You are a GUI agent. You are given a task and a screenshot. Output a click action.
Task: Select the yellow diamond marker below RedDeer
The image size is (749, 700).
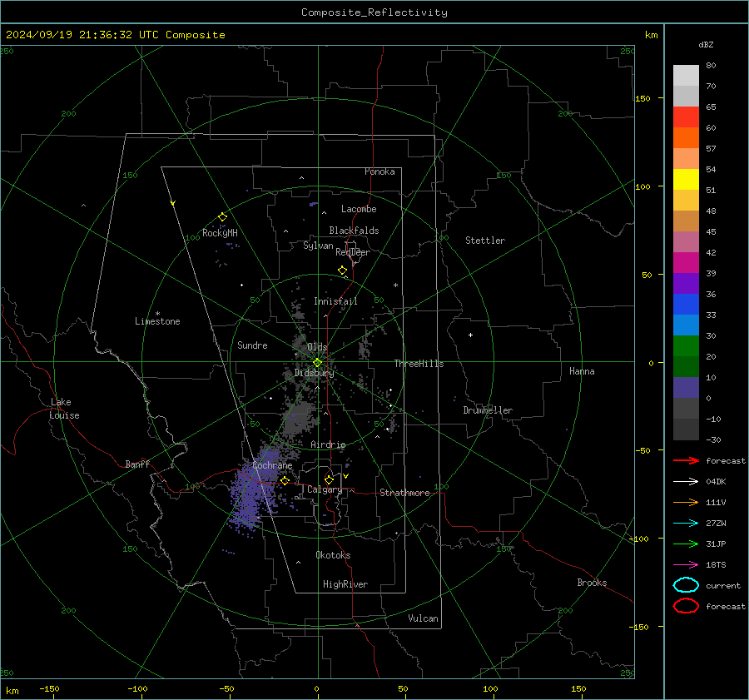tap(343, 271)
